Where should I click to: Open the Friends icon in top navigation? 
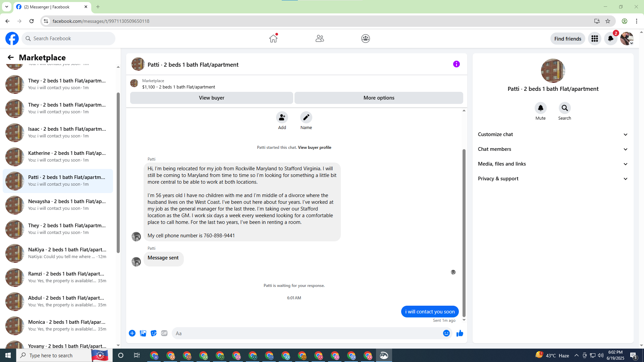[320, 39]
